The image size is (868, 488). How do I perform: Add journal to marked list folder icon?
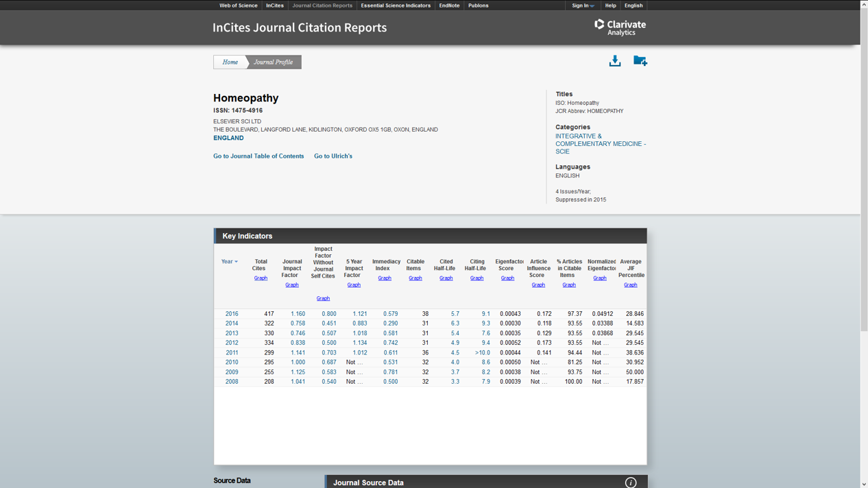tap(640, 61)
